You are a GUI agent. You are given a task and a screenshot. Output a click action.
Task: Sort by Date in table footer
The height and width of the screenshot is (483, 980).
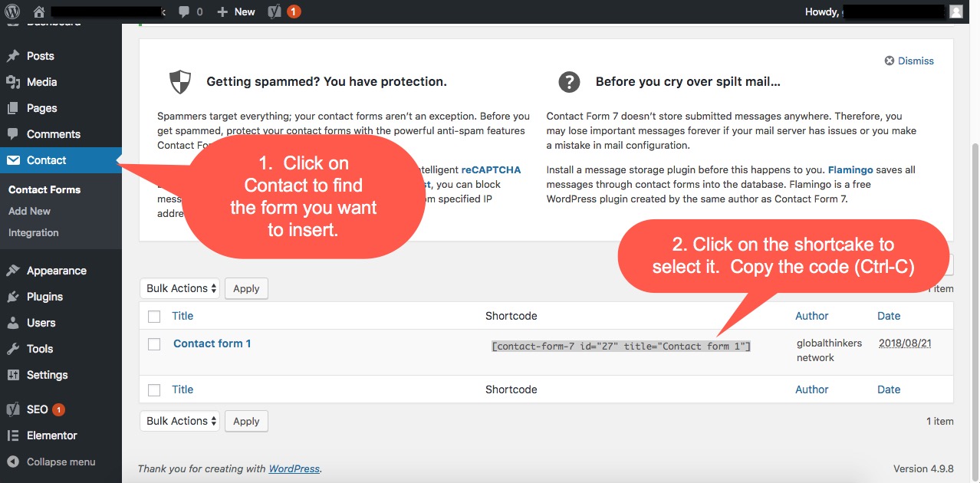[x=889, y=389]
